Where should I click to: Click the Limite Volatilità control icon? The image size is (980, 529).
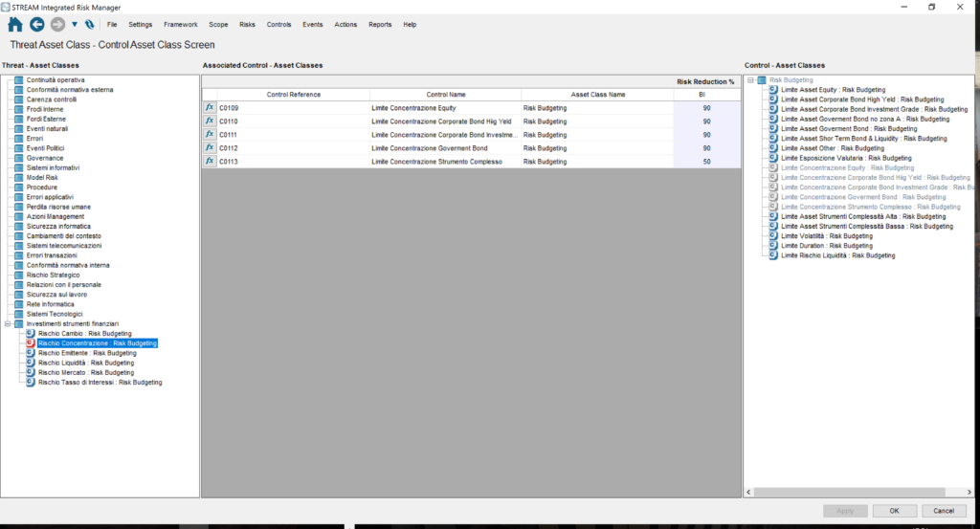773,236
